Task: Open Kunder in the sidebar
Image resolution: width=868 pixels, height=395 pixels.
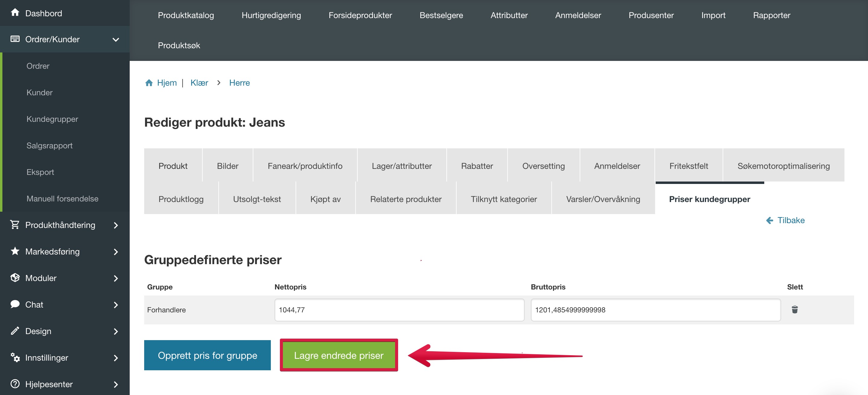Action: click(x=40, y=92)
